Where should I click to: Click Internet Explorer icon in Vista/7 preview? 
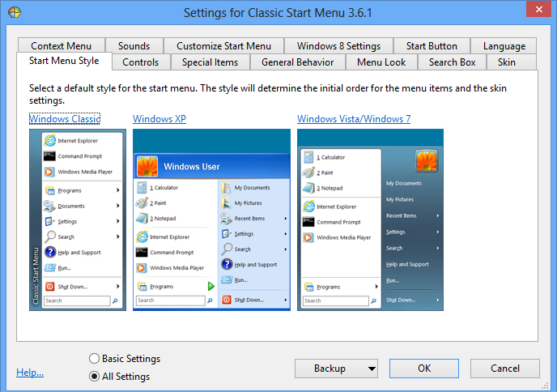[308, 207]
